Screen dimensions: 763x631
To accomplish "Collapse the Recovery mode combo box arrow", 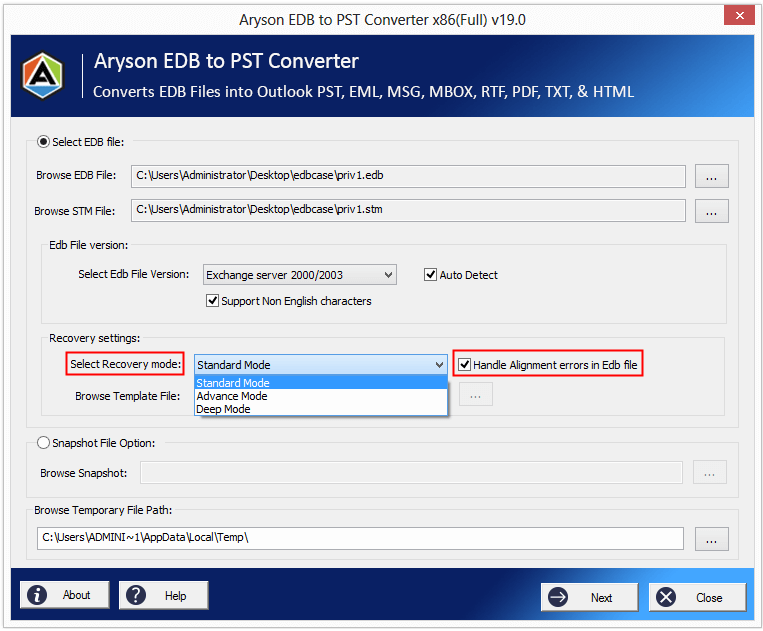I will click(439, 364).
